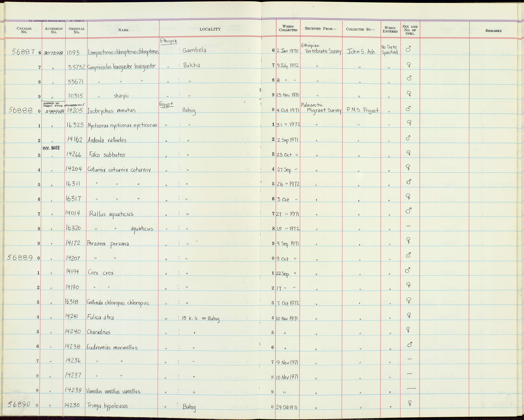Click catalog number 56890
Image resolution: width=524 pixels, height=420 pixels.
[19, 404]
